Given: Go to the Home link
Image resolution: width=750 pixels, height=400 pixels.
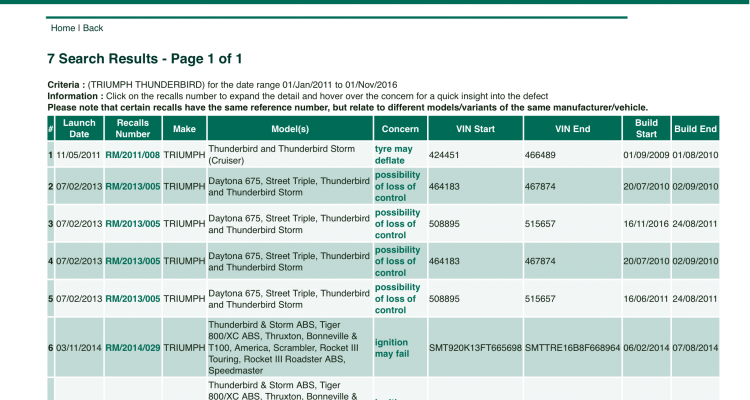Looking at the screenshot, I should (x=63, y=28).
